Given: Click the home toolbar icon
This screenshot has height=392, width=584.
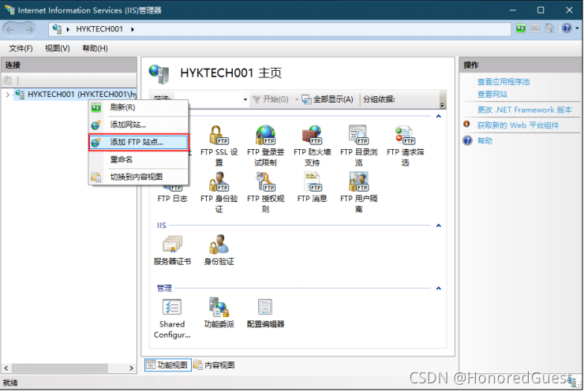Looking at the screenshot, I should tap(549, 28).
